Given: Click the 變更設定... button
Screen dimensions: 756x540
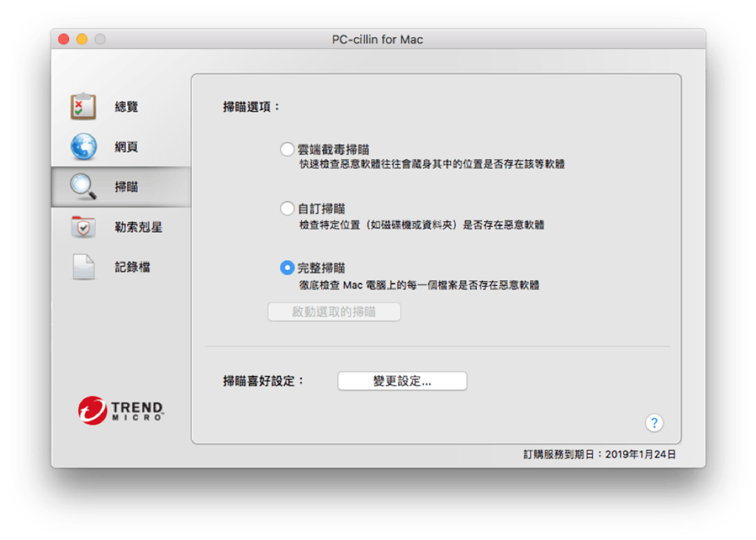Looking at the screenshot, I should (x=402, y=380).
